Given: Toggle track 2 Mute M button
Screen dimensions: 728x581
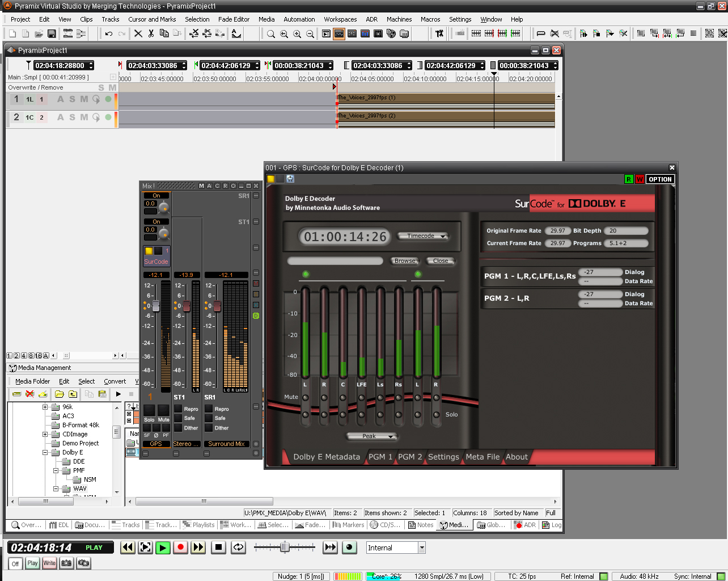Looking at the screenshot, I should [84, 117].
